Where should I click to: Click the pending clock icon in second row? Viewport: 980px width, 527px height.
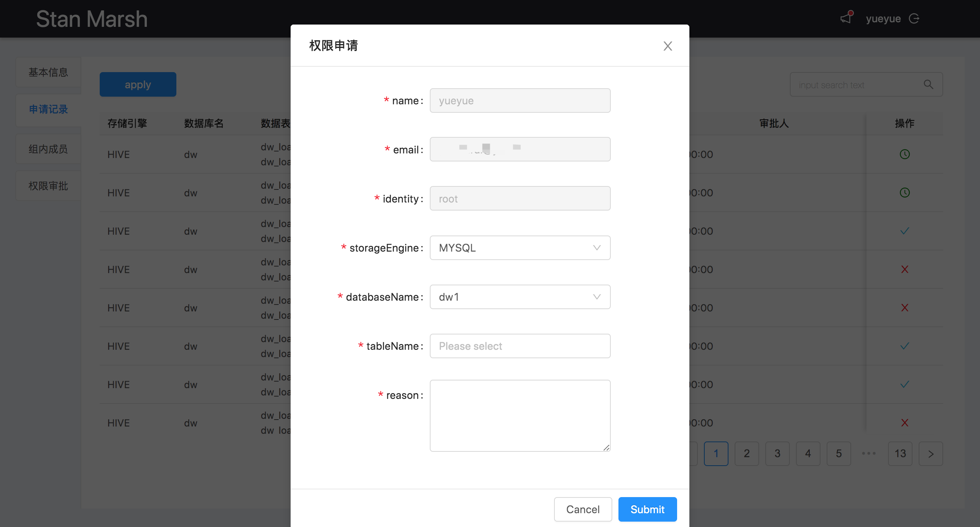coord(904,193)
